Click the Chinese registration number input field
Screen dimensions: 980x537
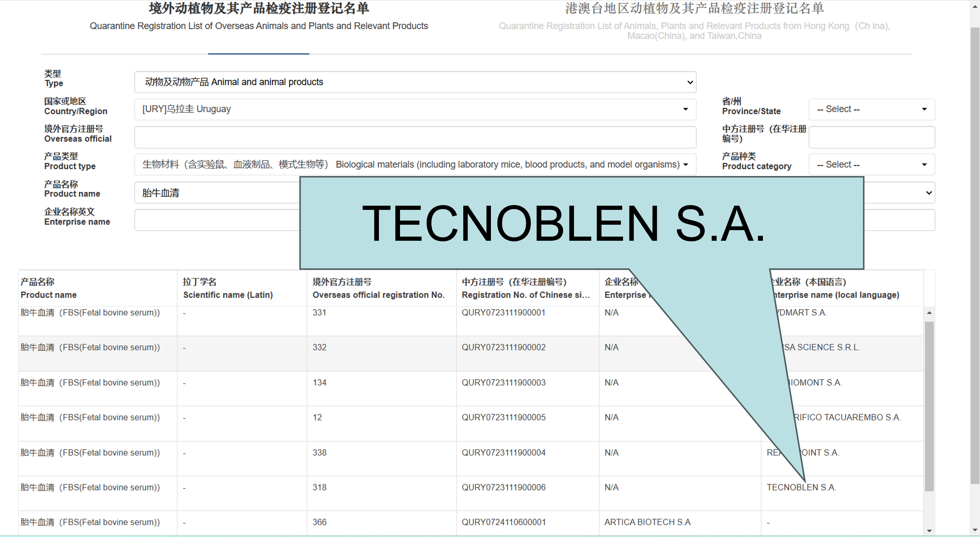coord(871,137)
